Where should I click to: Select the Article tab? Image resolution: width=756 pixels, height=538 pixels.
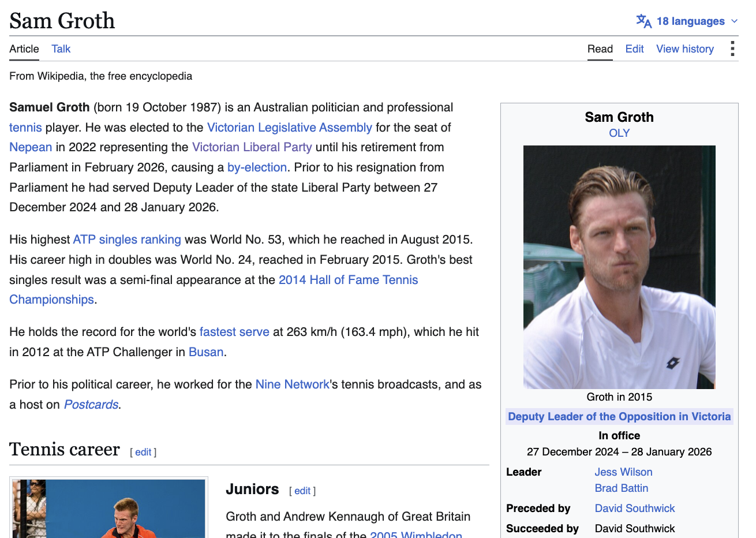click(24, 49)
